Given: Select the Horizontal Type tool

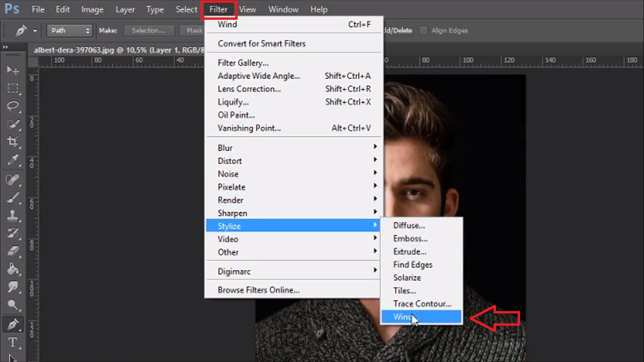Looking at the screenshot, I should pyautogui.click(x=13, y=342).
